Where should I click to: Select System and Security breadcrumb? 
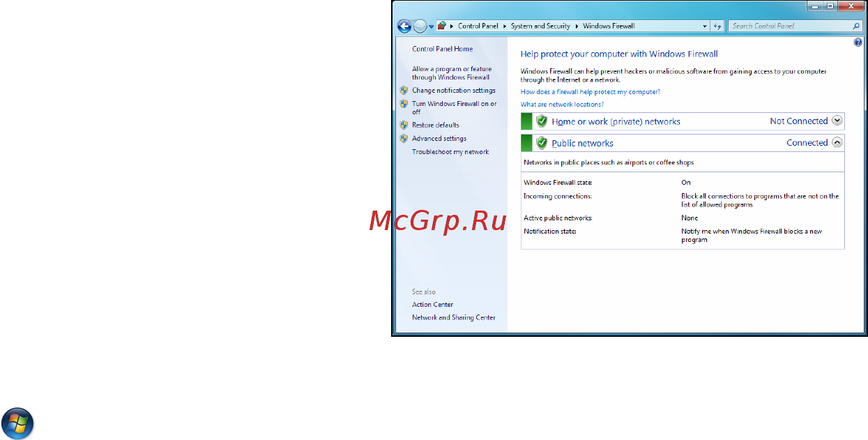click(540, 26)
